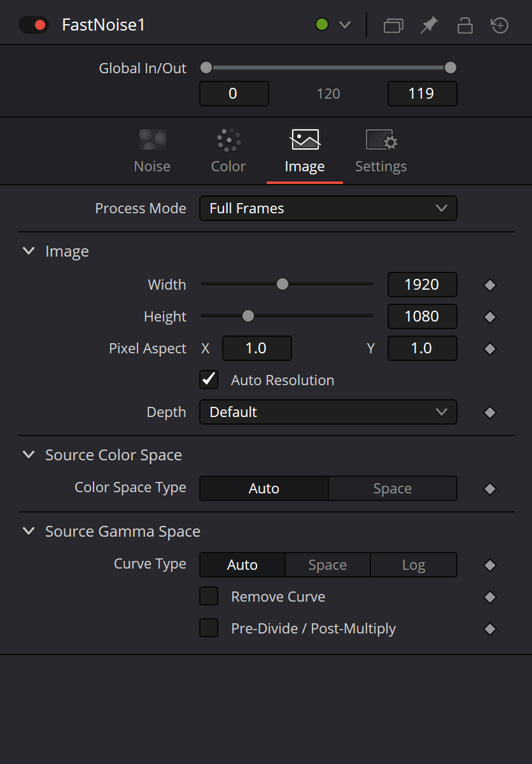
Task: Click the green node color dot
Action: pyautogui.click(x=322, y=25)
